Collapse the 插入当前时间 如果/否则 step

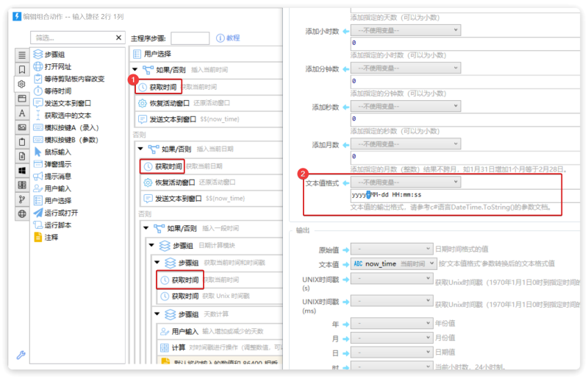[x=135, y=69]
